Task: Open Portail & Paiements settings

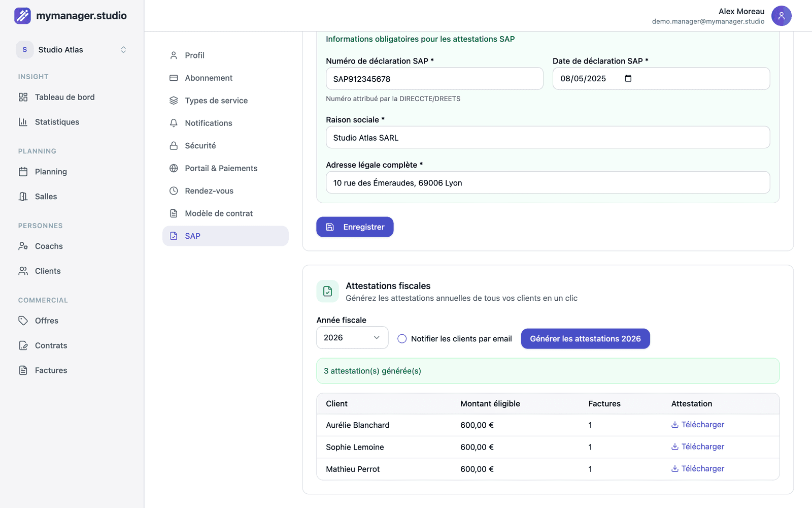Action: pos(225,168)
